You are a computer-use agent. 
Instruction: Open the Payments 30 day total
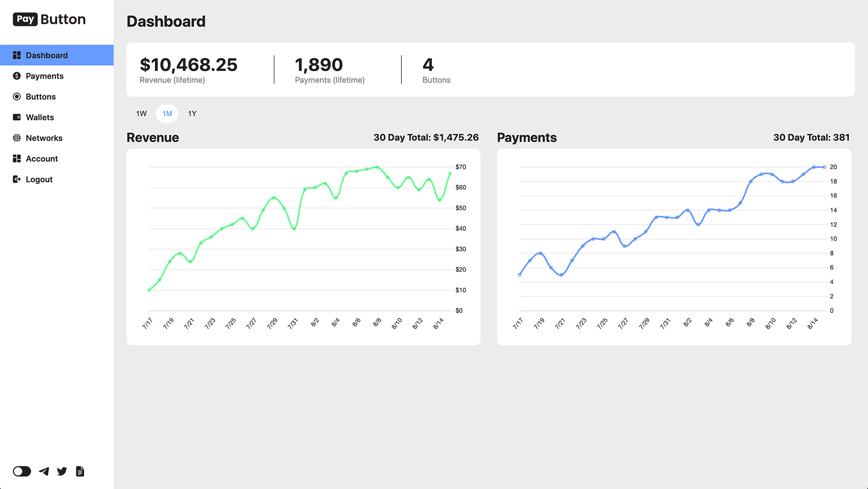pyautogui.click(x=812, y=137)
